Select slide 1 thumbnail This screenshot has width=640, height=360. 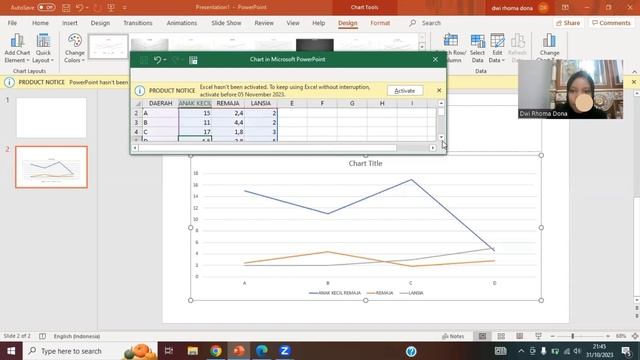(x=51, y=118)
